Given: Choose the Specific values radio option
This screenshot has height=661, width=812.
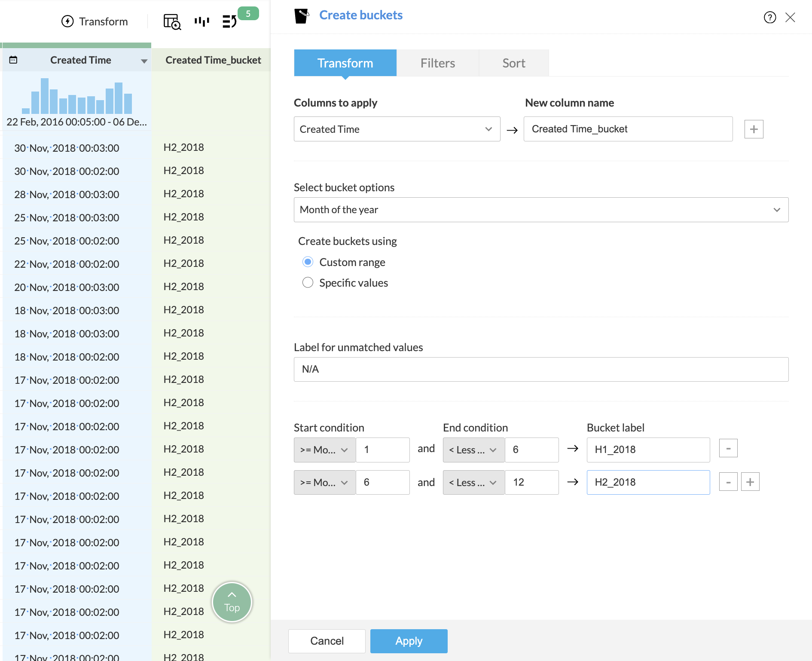Looking at the screenshot, I should [x=308, y=283].
